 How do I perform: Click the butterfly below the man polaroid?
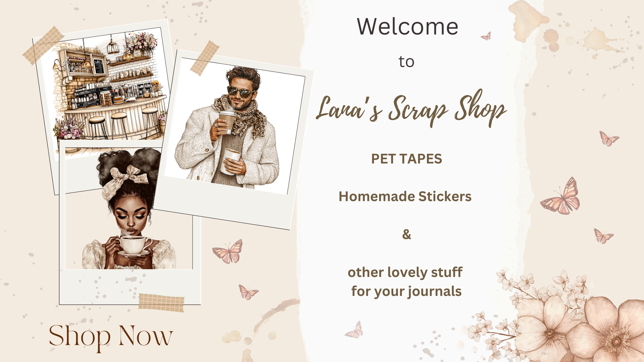coord(228,252)
